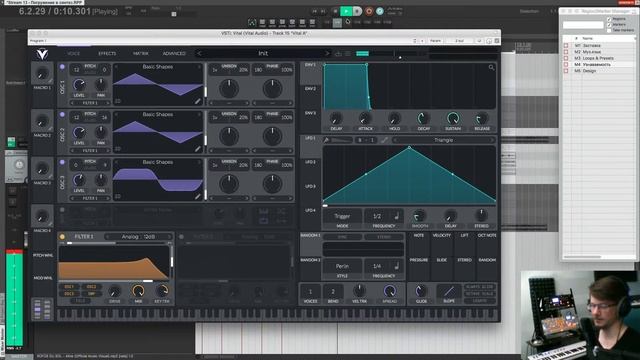Toggle OSC 2 wavetable 2D view icon
640x360 pixels.
point(118,149)
